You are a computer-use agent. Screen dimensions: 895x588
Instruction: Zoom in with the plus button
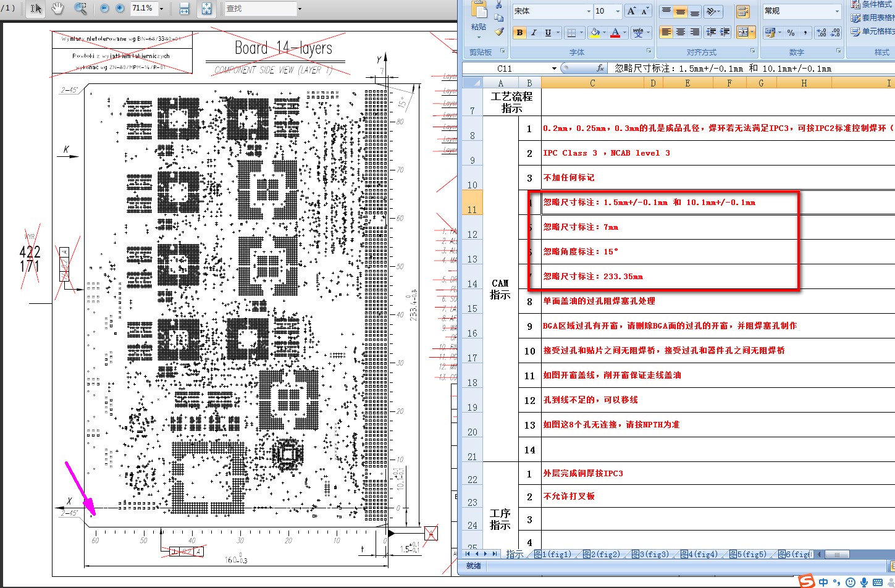click(120, 9)
